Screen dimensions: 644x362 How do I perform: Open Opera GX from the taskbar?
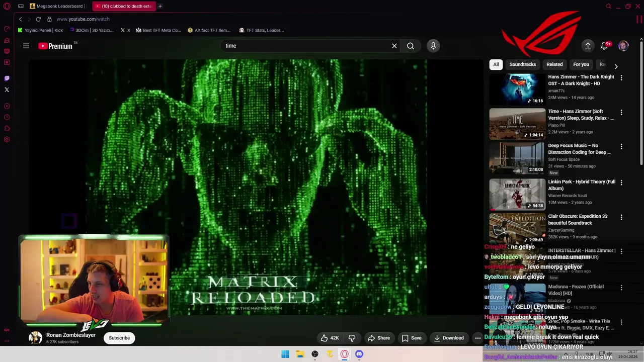pos(344,354)
